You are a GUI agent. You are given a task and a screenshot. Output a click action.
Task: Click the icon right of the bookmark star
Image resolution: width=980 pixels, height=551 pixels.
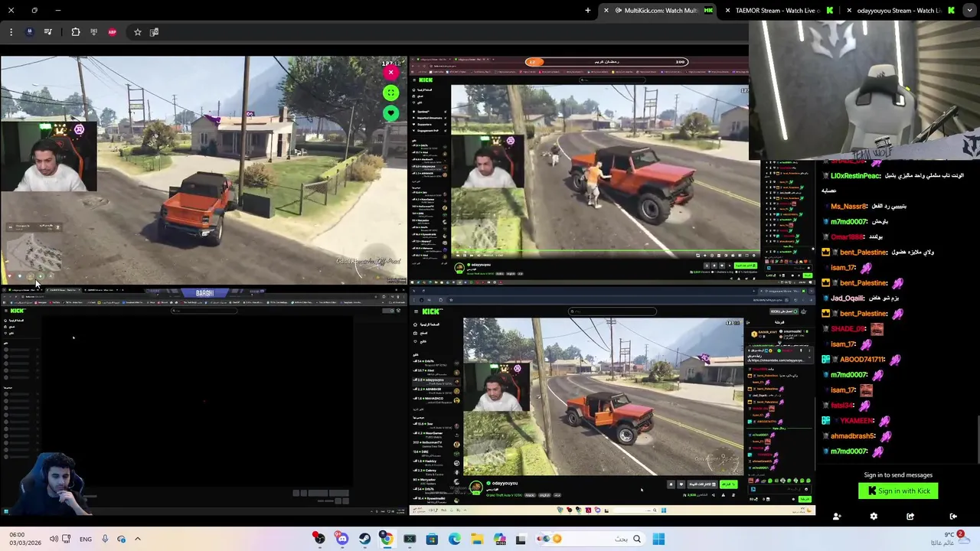point(154,32)
